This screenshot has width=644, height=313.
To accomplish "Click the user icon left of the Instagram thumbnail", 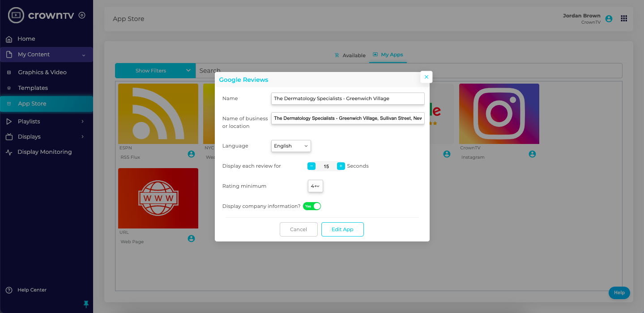I will [447, 154].
